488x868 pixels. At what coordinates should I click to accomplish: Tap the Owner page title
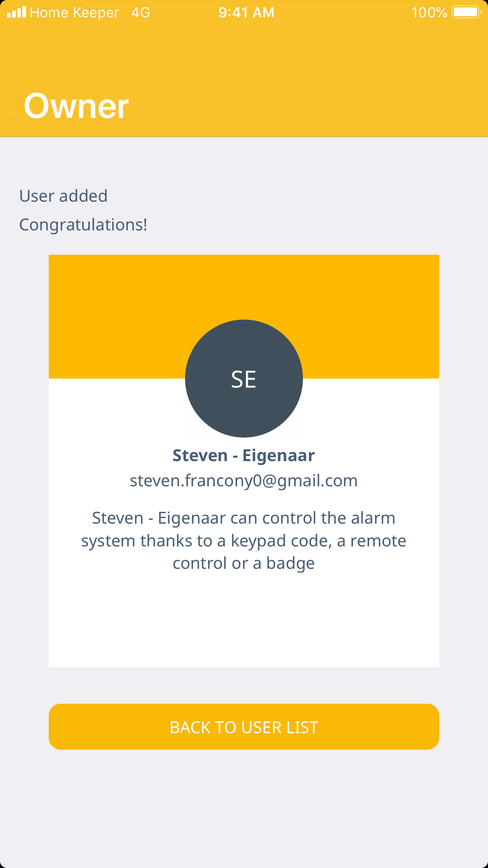[x=76, y=106]
